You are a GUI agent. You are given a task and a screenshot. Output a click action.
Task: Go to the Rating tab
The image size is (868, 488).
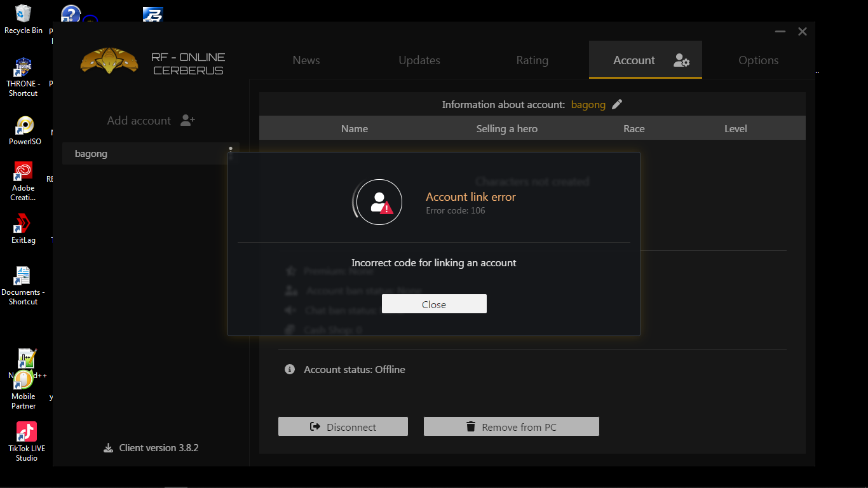tap(532, 60)
